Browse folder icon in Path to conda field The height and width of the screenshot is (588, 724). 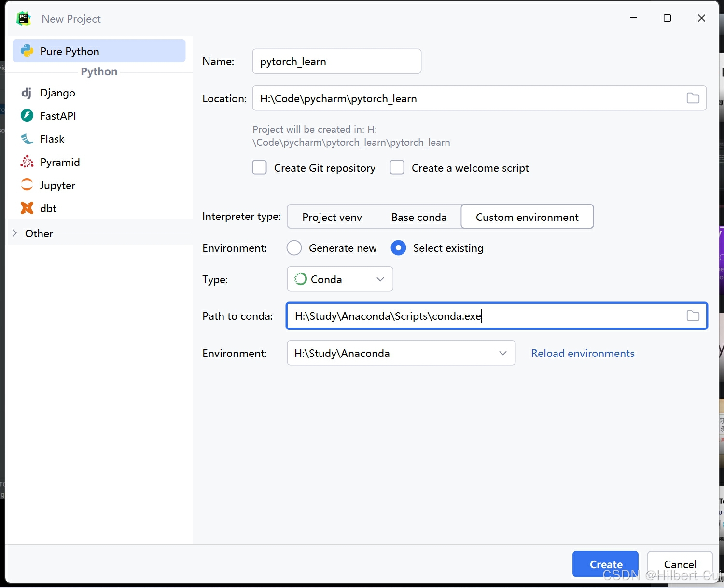(693, 315)
